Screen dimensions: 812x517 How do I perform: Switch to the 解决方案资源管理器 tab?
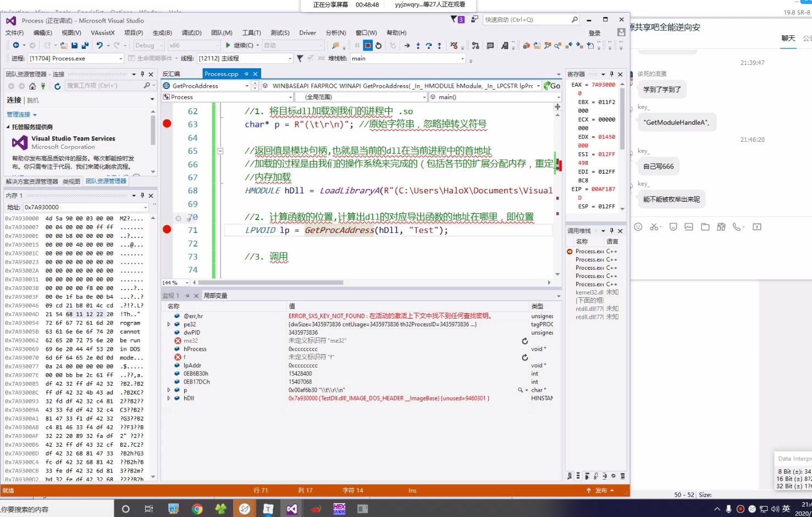32,181
